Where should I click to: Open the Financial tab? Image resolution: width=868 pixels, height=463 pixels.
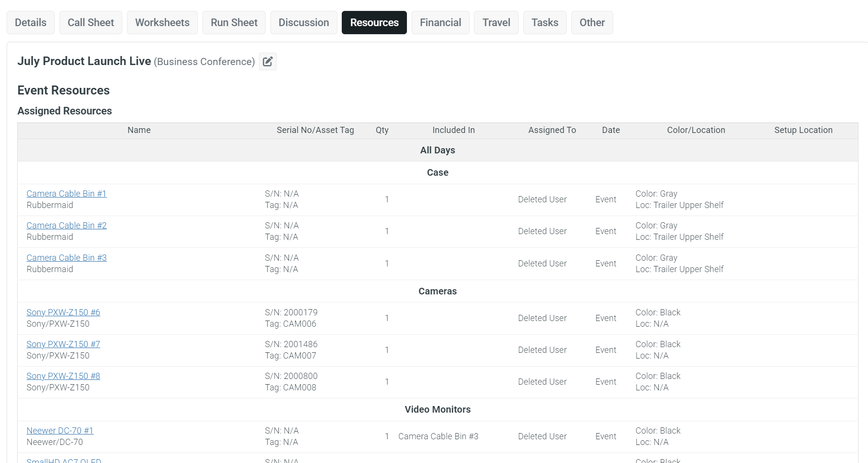[440, 23]
